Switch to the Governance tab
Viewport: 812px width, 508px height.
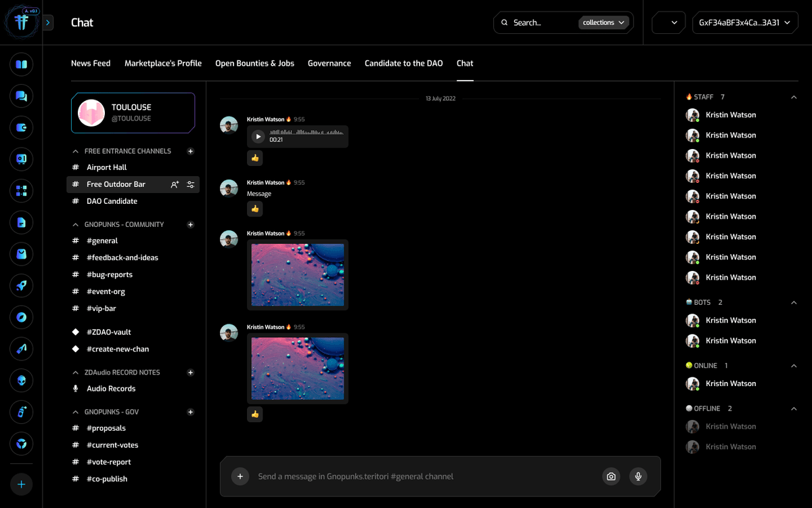coord(329,63)
